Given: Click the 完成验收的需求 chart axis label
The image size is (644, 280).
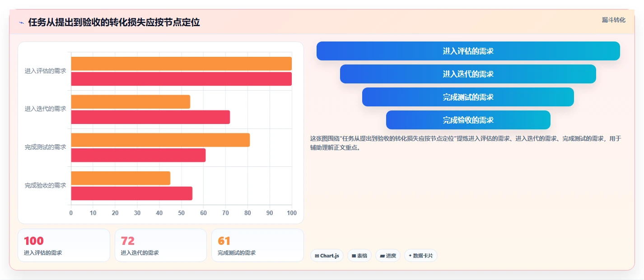Looking at the screenshot, I should pyautogui.click(x=45, y=186).
